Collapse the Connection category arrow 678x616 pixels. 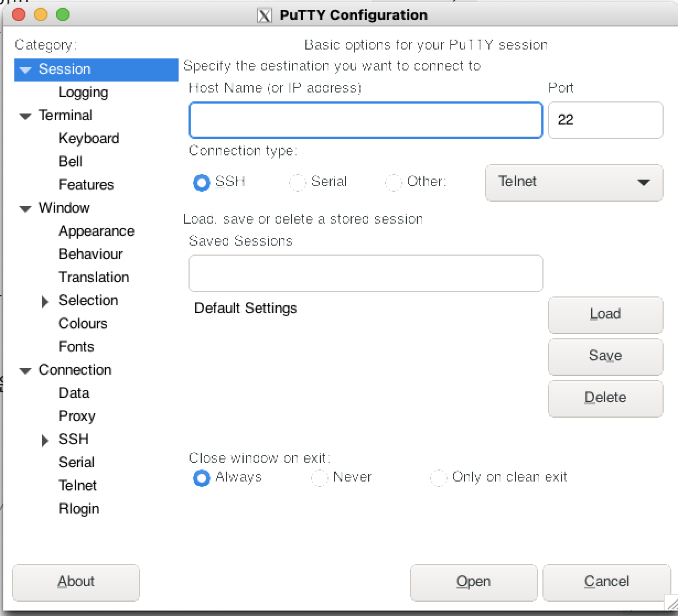[25, 371]
